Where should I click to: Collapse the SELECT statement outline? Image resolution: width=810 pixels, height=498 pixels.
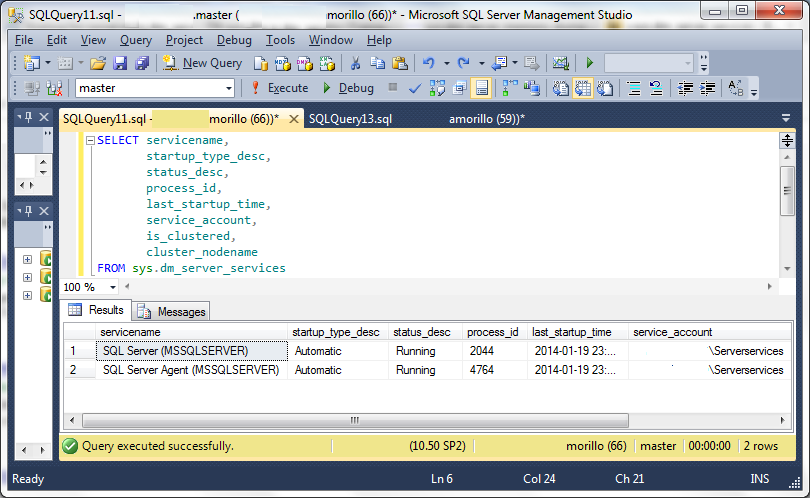[x=90, y=140]
